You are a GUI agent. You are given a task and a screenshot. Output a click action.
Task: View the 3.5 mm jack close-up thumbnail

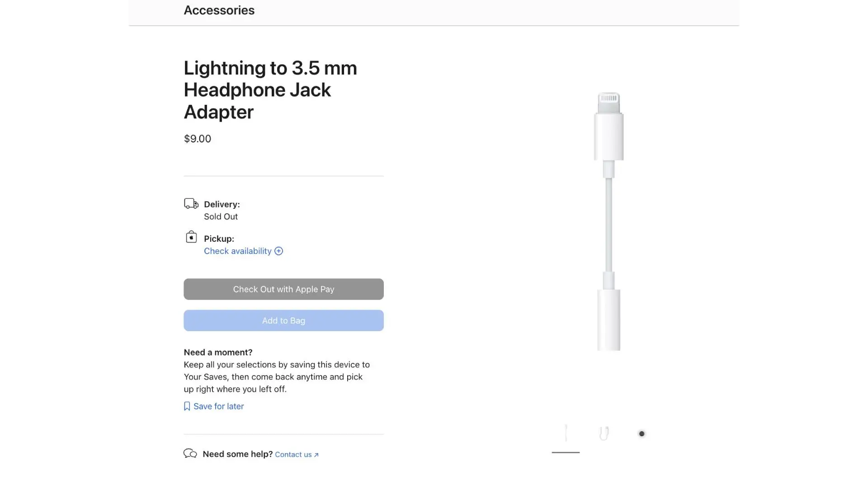(642, 434)
